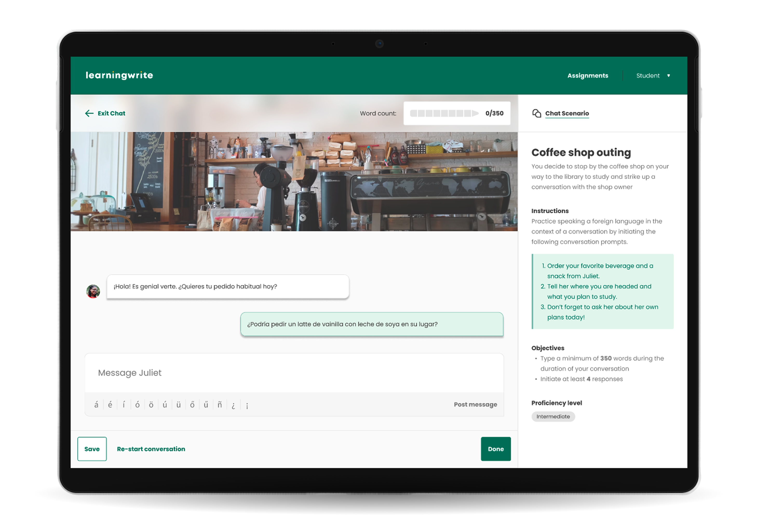Click Re-start conversation link
Screen dimensions: 757x532
point(151,449)
